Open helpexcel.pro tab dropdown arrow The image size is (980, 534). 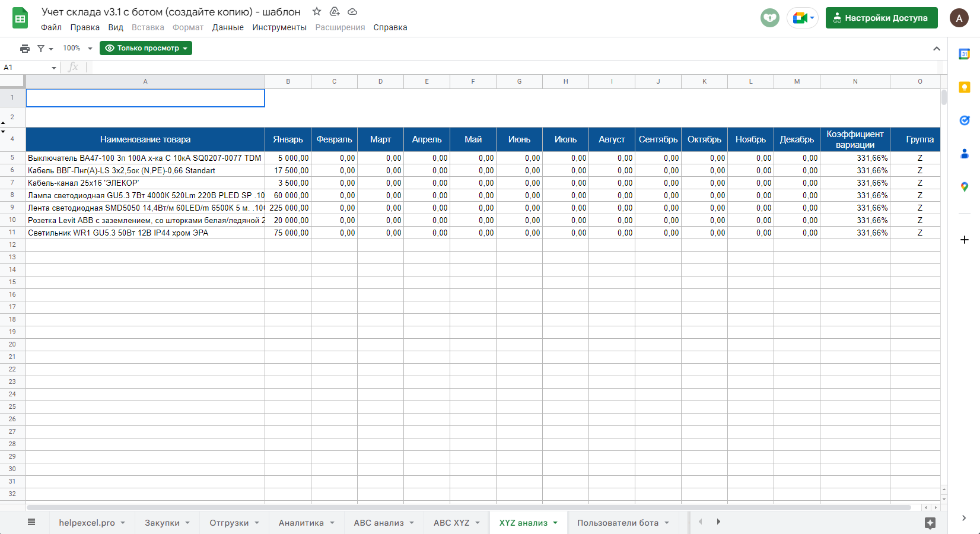pyautogui.click(x=123, y=523)
